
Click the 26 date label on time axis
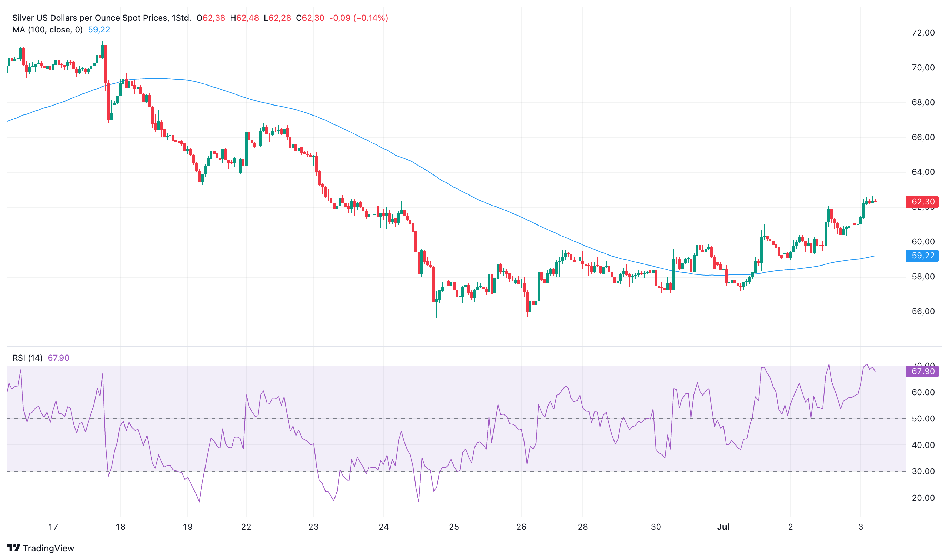pyautogui.click(x=521, y=527)
